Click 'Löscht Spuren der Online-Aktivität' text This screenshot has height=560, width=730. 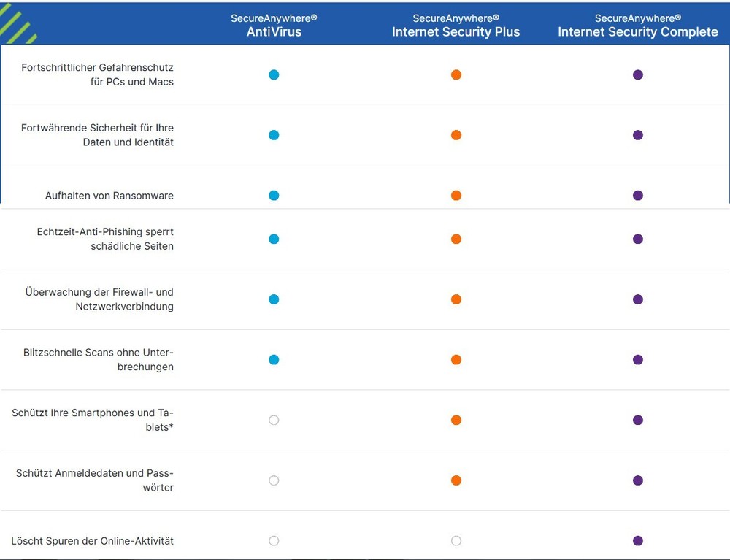click(x=93, y=541)
